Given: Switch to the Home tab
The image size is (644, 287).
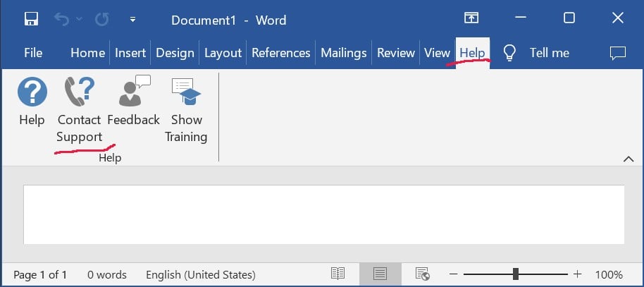Looking at the screenshot, I should coord(87,53).
